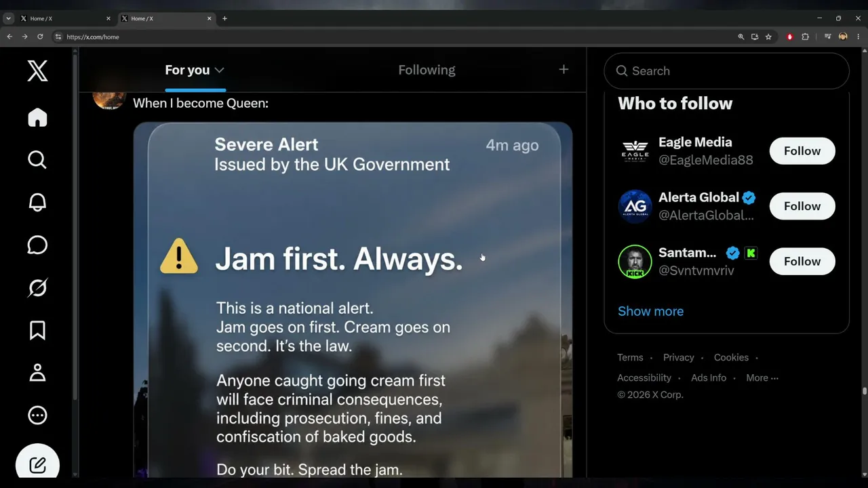Expand the For you chevron
The height and width of the screenshot is (488, 868).
[x=219, y=70]
